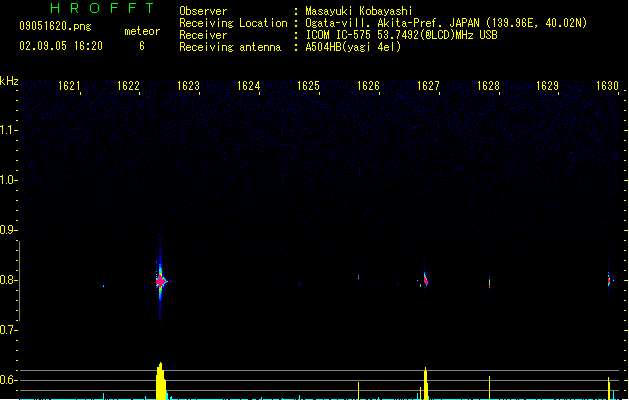The height and width of the screenshot is (400, 629).
Task: Click the faint echo at 1628
Action: pos(489,282)
